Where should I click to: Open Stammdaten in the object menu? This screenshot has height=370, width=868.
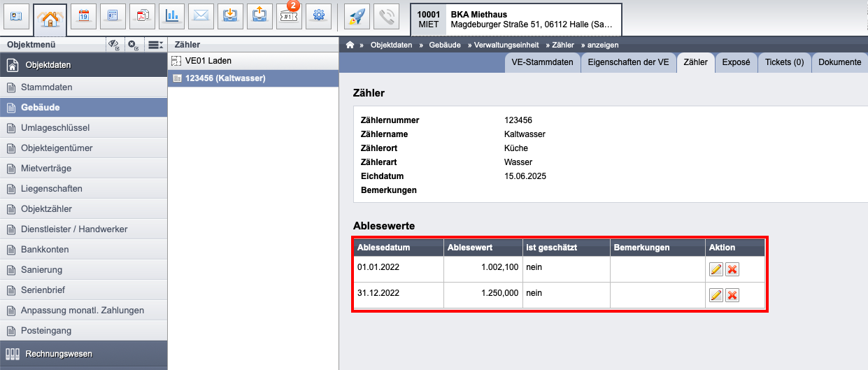tap(84, 87)
